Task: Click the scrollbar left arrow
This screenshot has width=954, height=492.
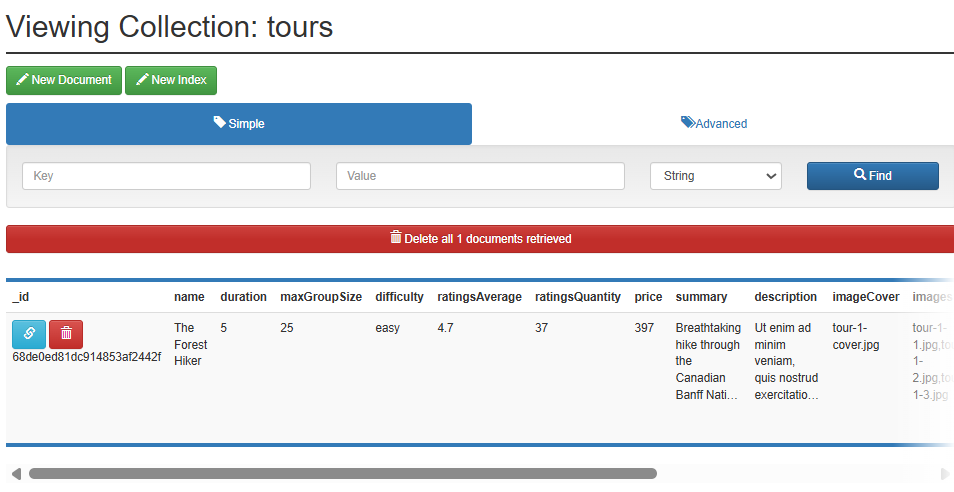Action: tap(15, 473)
